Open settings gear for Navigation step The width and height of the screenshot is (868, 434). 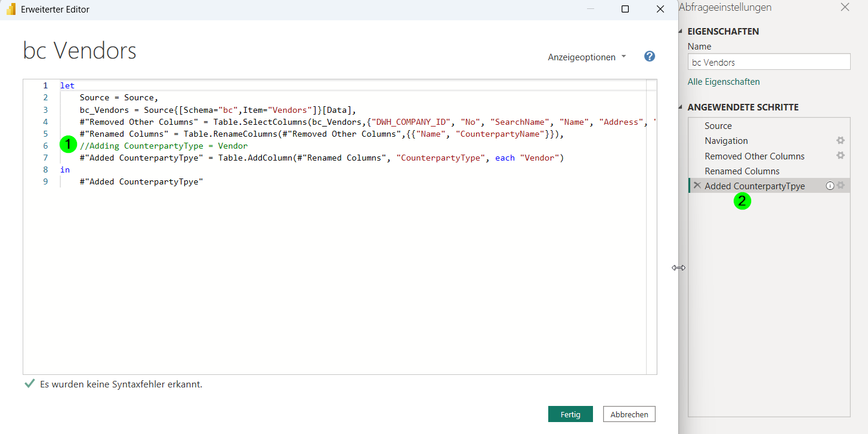841,140
